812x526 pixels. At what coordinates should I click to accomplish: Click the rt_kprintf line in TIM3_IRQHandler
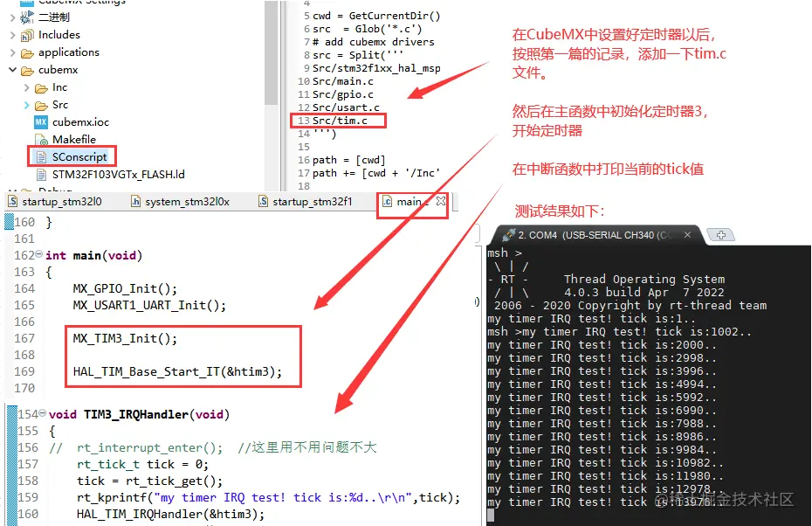tap(268, 497)
